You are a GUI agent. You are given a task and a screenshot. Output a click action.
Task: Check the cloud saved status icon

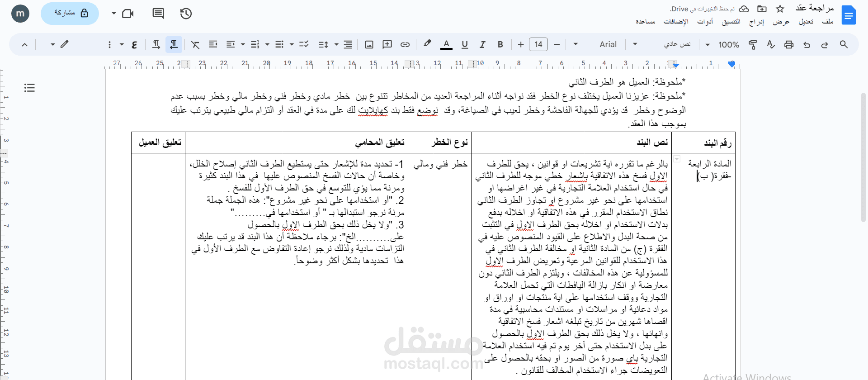[744, 9]
